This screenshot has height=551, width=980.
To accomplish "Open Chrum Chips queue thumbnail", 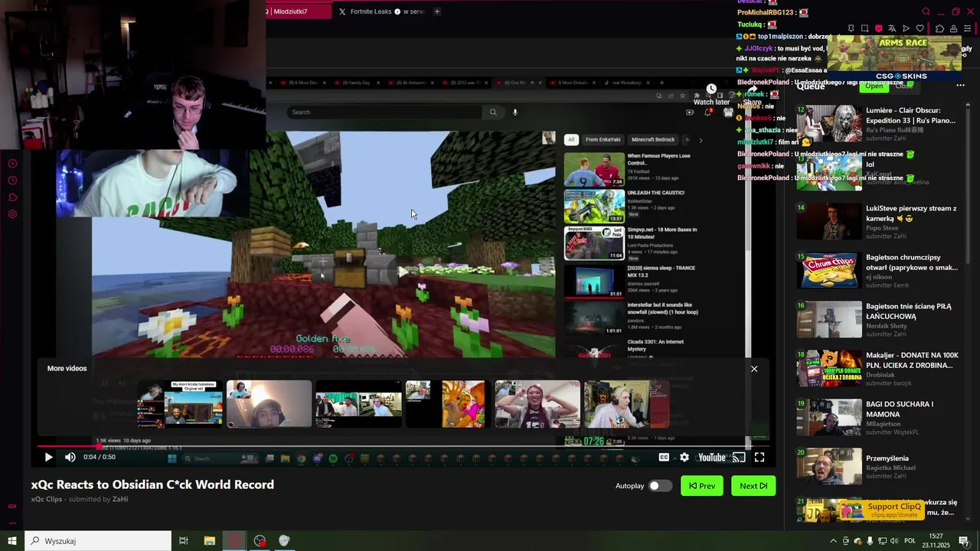I will click(829, 270).
